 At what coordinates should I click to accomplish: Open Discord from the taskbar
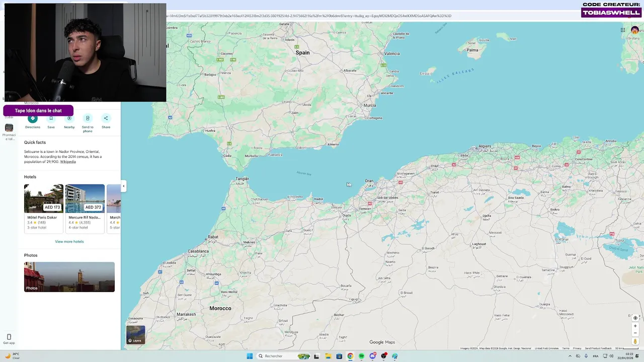372,356
